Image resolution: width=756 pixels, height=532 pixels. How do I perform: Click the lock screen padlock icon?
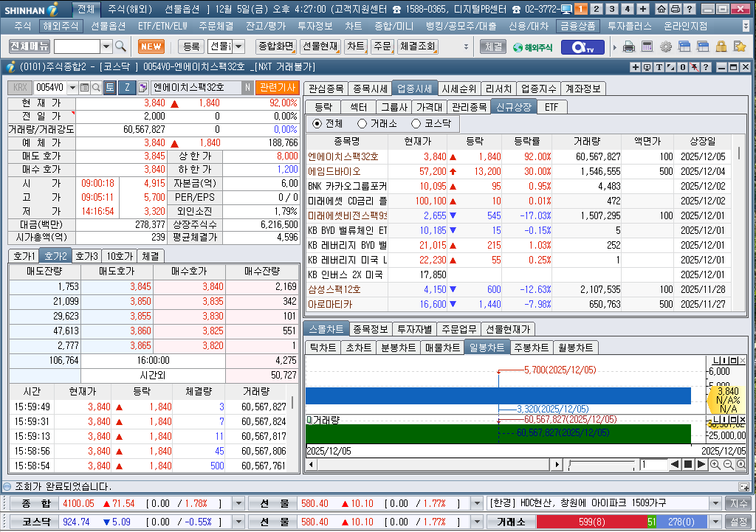click(721, 46)
